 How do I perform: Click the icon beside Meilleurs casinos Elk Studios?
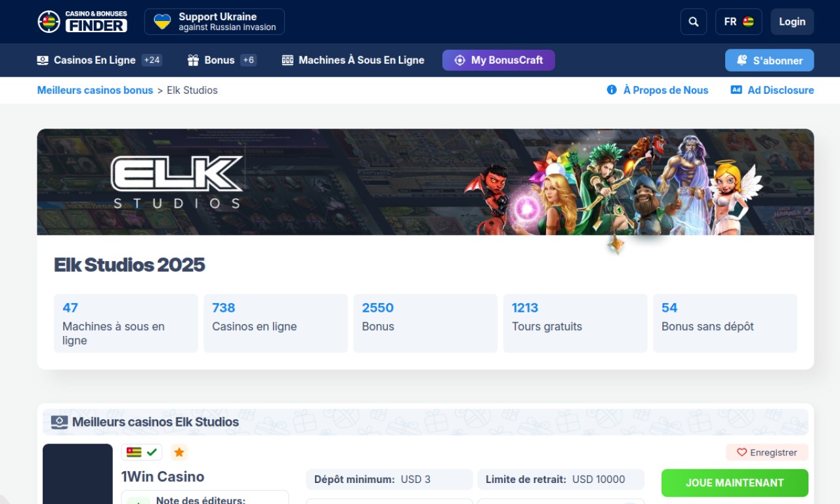(59, 422)
